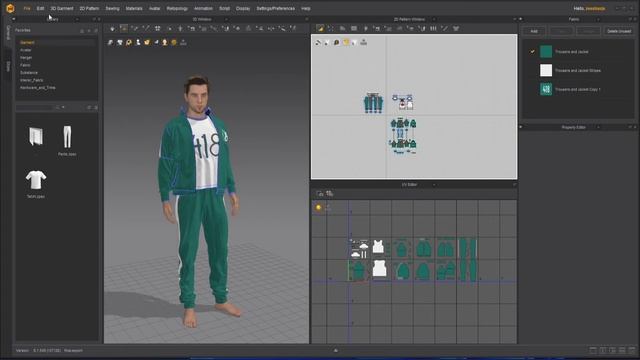This screenshot has height=360, width=640.
Task: Click the three vertical bars icon in the 2D Pattern toolbar
Action: click(x=433, y=29)
